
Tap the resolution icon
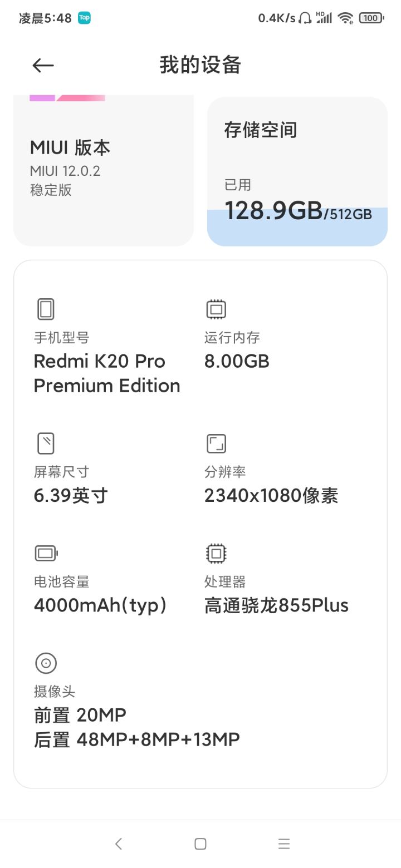[216, 443]
